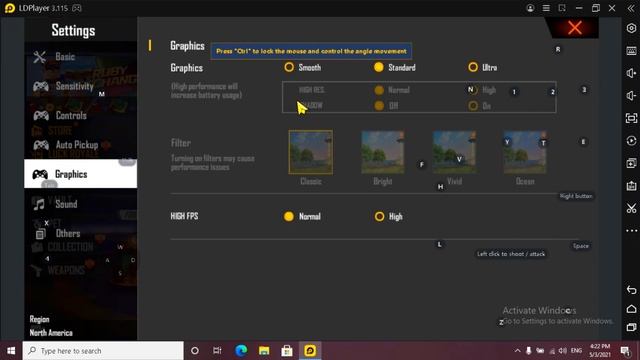
Task: Set High FPS to Normal
Action: coord(289,216)
